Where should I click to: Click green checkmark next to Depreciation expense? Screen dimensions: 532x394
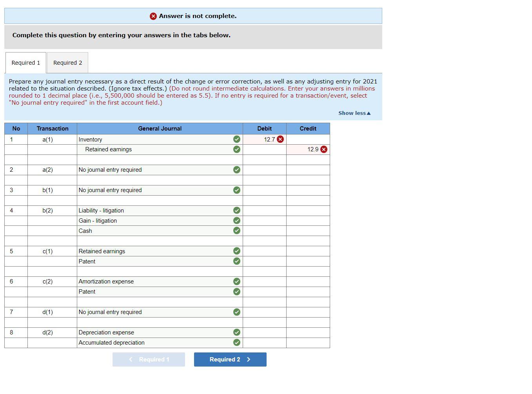click(236, 332)
